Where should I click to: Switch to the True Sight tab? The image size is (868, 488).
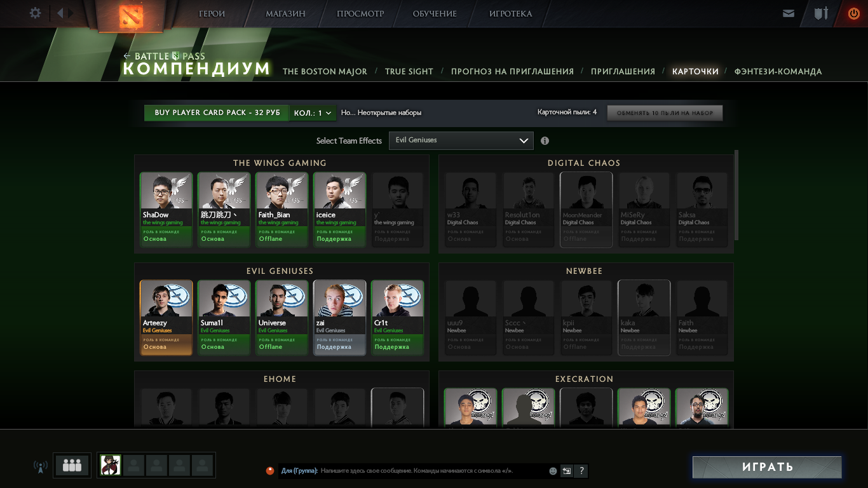409,72
